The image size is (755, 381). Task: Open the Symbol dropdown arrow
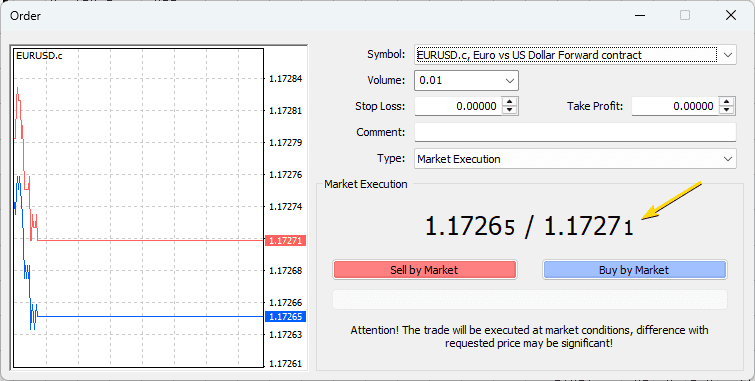[728, 55]
